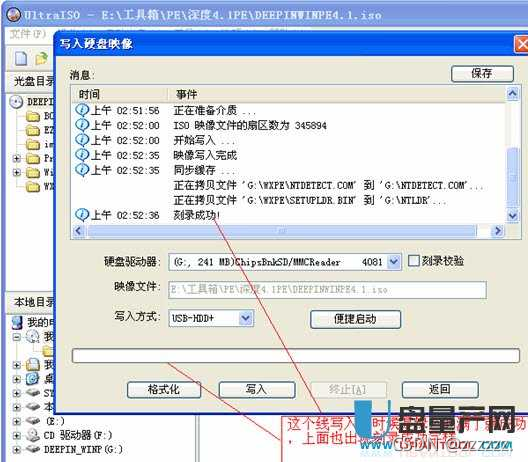The image size is (528, 462).
Task: Click the write progress bar
Action: point(296,356)
